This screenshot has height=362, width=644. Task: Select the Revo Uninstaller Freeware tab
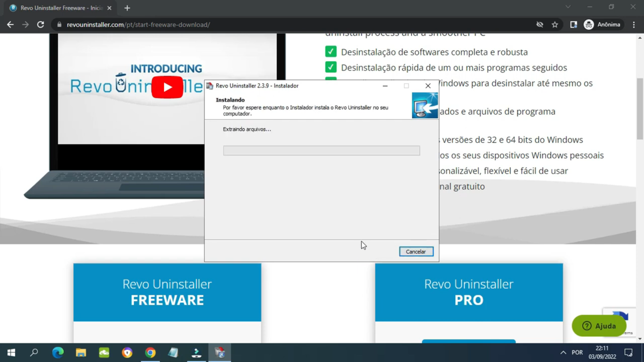(60, 8)
